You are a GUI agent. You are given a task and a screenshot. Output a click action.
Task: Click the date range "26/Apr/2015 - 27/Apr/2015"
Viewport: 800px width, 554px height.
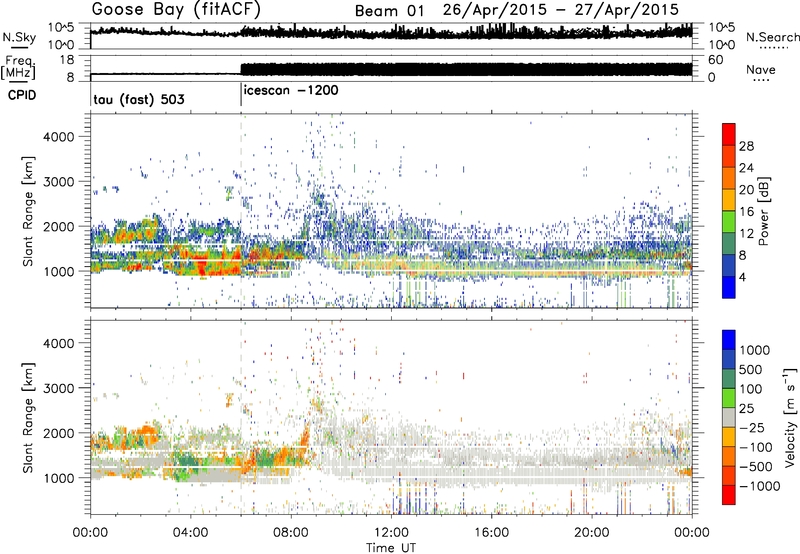[561, 10]
